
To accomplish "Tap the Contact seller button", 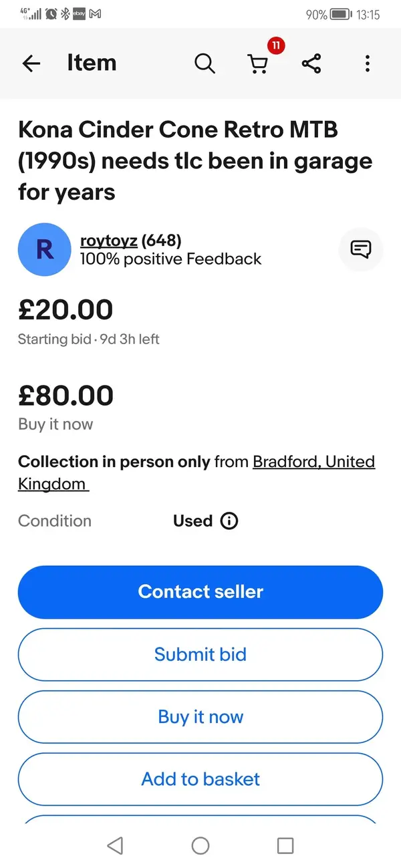I will click(200, 592).
